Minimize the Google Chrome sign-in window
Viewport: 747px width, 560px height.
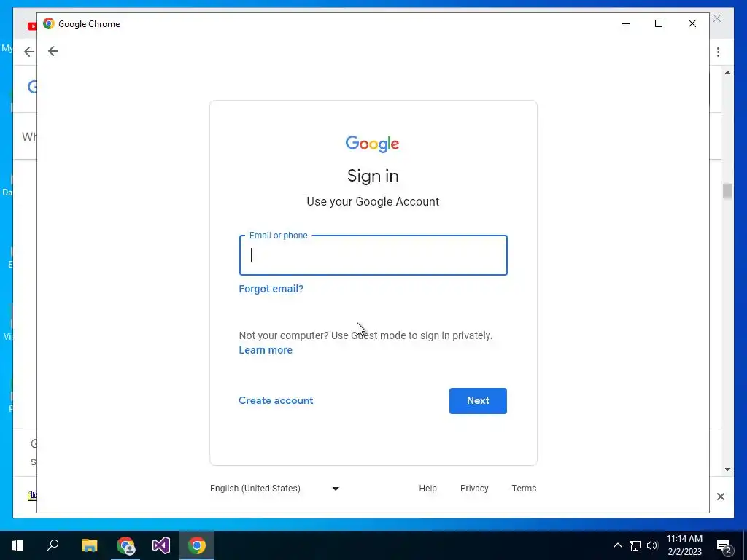pos(626,23)
